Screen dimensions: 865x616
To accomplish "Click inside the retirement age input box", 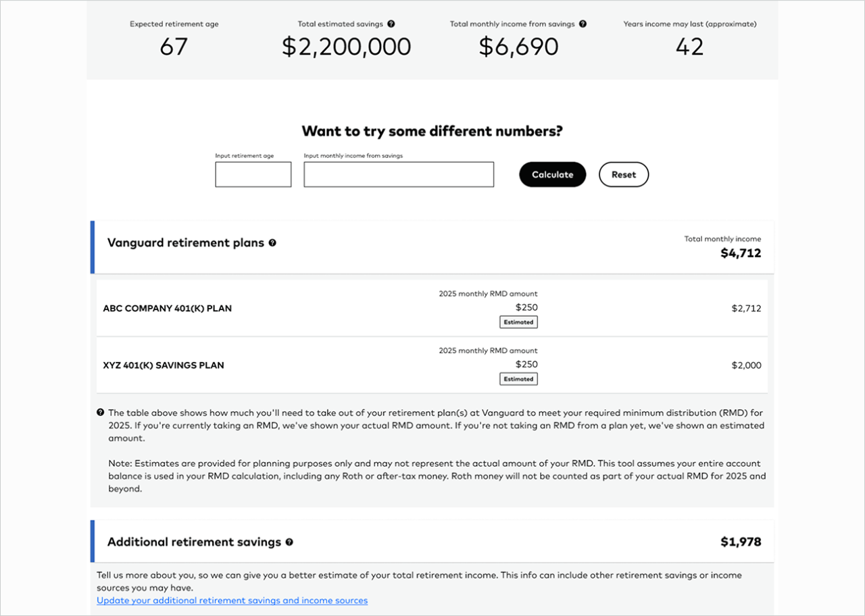I will click(253, 174).
